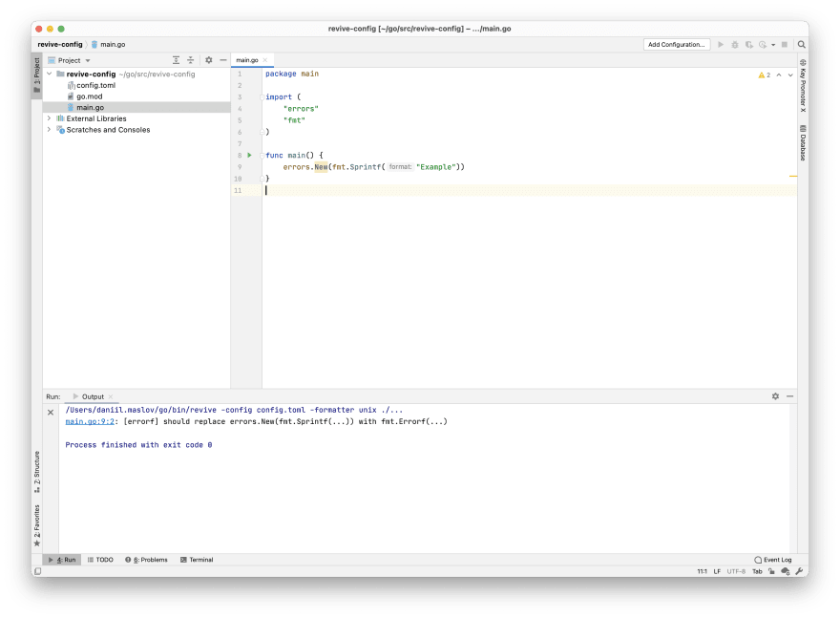Collapse the revive-config root folder
Viewport: 840px width, 618px height.
(50, 74)
